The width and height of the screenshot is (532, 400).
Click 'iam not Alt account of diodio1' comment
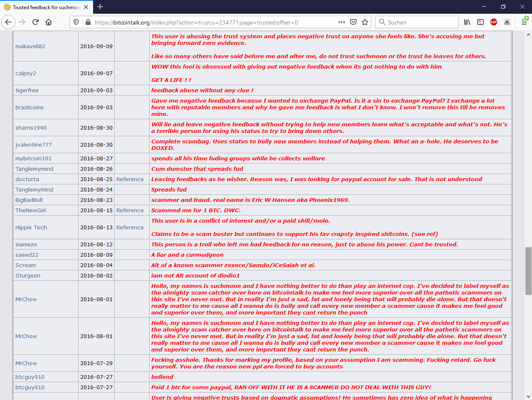(x=195, y=275)
